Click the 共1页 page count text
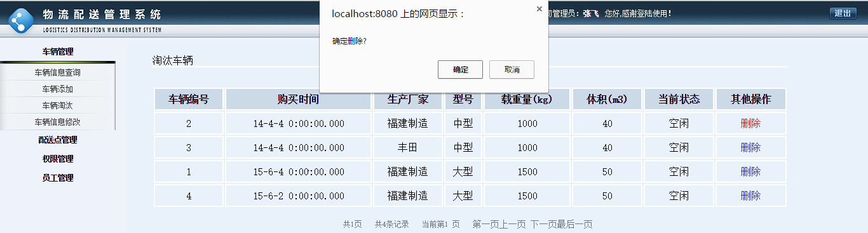The image size is (868, 233). (x=352, y=224)
